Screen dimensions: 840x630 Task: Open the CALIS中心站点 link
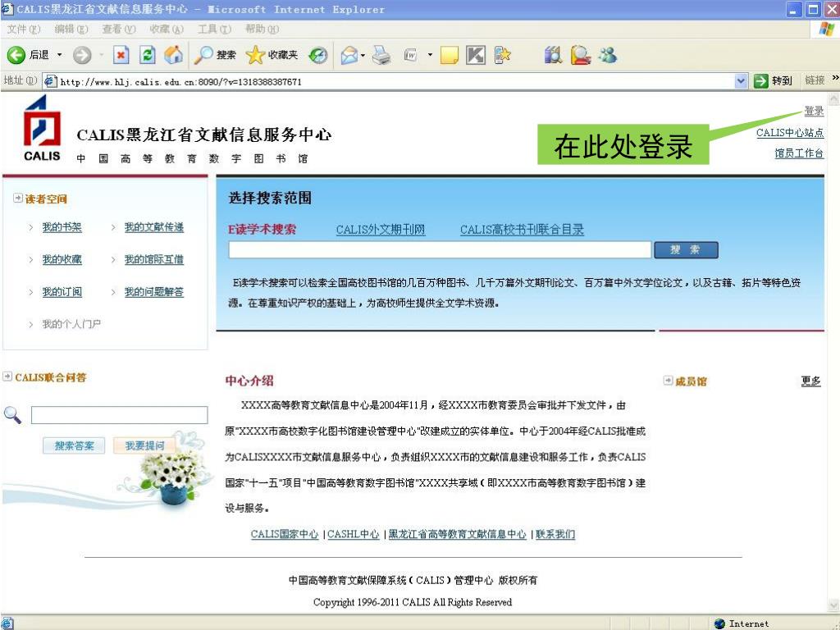pos(790,133)
